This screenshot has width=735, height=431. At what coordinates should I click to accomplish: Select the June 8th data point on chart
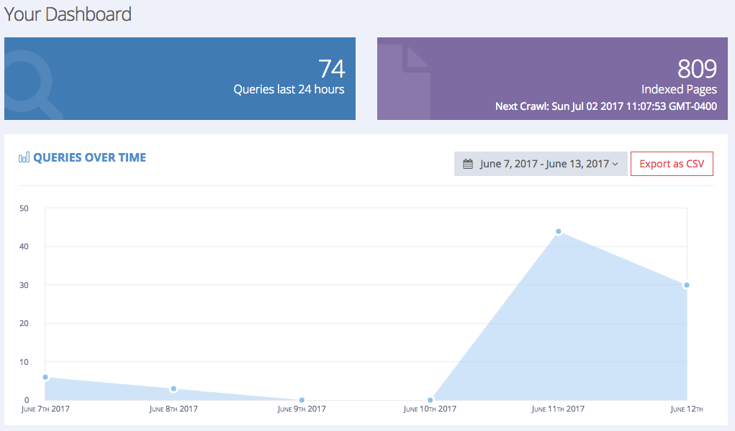173,389
